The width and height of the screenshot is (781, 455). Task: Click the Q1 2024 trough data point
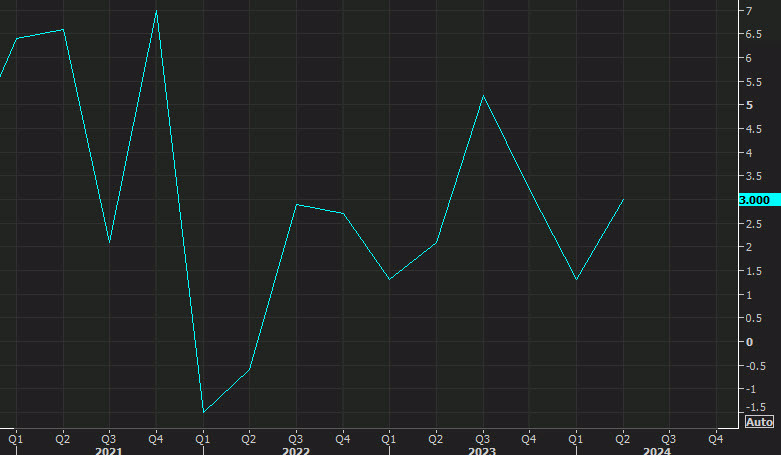pyautogui.click(x=577, y=280)
